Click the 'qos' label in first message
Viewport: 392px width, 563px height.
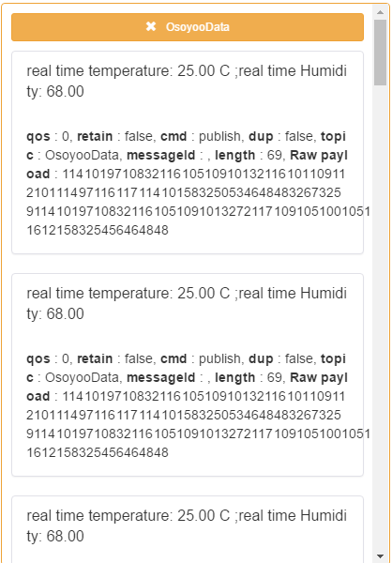pos(38,137)
